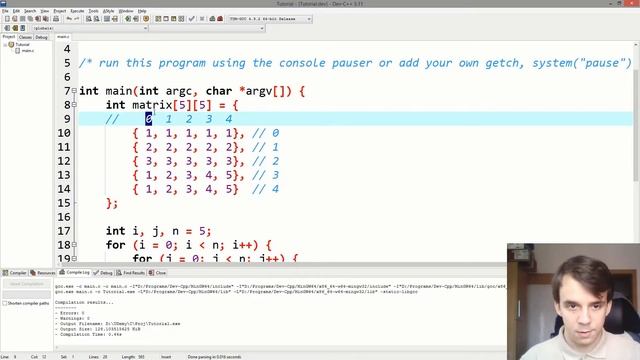Open the empty member function dropdown
This screenshot has height=360, width=640.
coord(262,28)
